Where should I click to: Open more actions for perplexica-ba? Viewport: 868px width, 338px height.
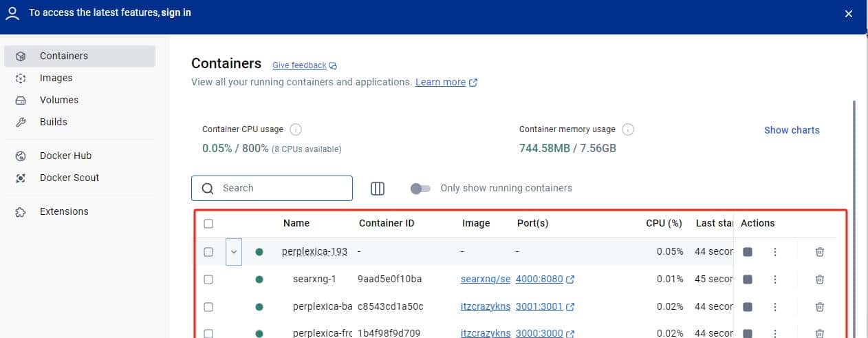[775, 306]
